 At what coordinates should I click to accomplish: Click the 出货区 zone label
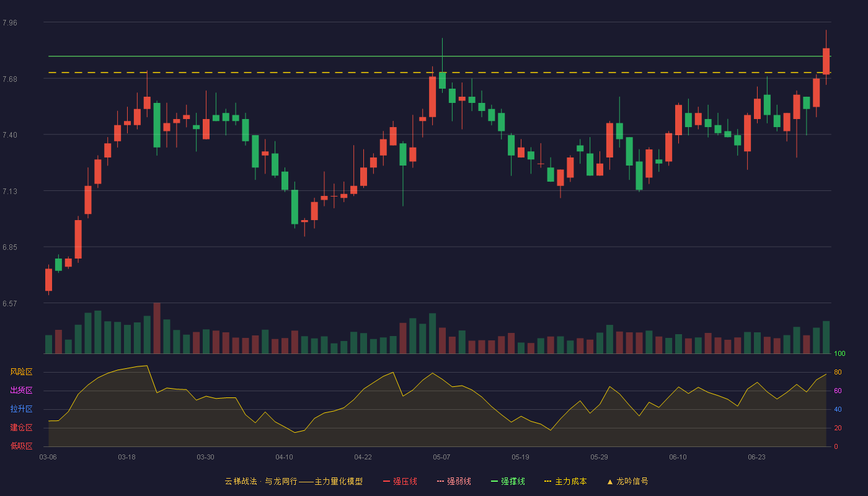click(21, 391)
